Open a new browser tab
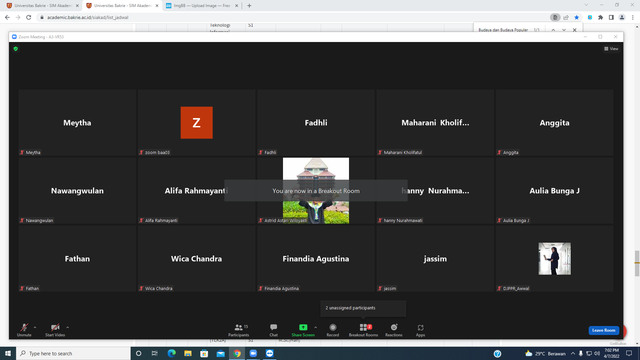Image resolution: width=640 pixels, height=360 pixels. (249, 6)
